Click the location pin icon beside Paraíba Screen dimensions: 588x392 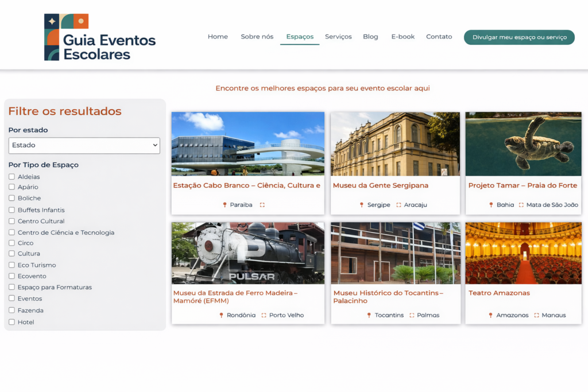[x=225, y=205]
